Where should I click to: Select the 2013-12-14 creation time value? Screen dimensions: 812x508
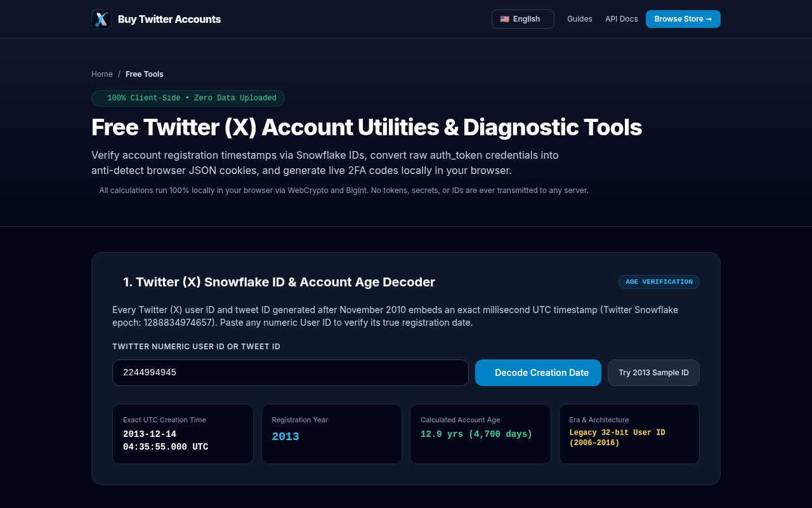[x=166, y=441]
